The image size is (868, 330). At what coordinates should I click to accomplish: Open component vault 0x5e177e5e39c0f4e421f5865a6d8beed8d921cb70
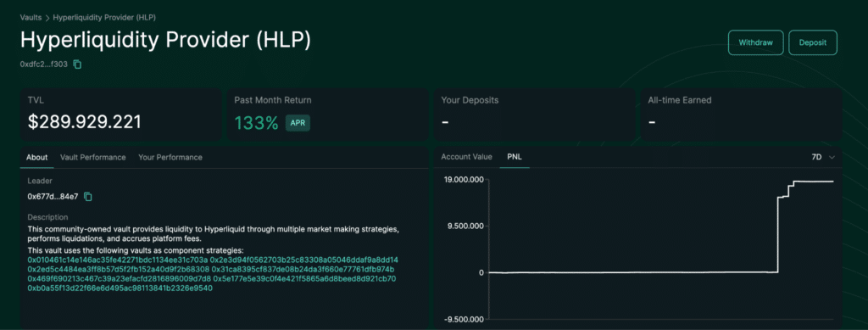[304, 278]
